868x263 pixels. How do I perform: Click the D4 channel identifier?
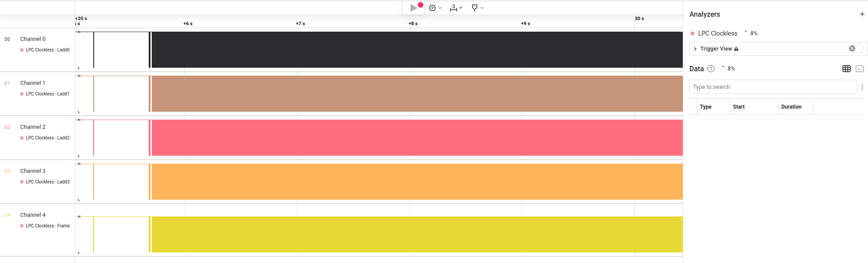7,216
